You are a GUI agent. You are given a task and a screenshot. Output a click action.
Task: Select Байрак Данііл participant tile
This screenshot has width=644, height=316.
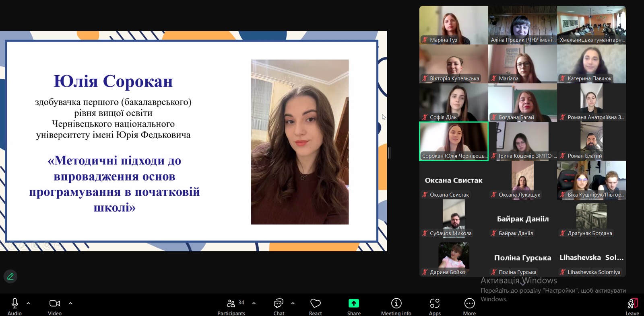pyautogui.click(x=522, y=219)
